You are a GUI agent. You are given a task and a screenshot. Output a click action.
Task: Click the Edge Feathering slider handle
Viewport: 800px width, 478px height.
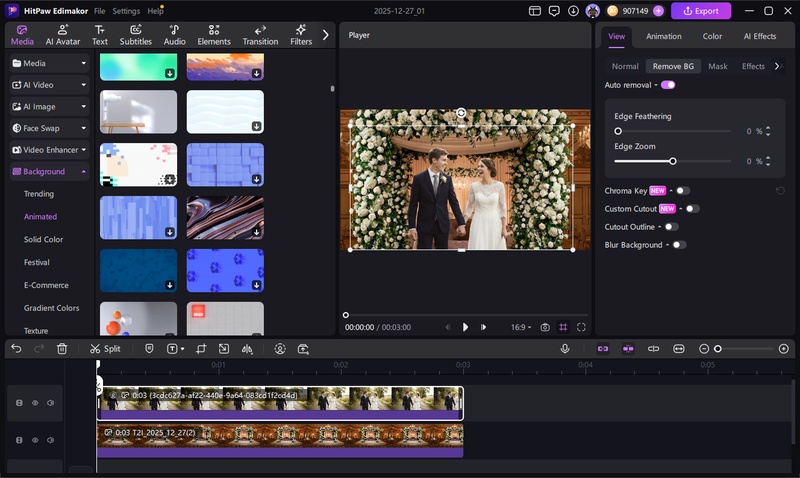tap(618, 131)
